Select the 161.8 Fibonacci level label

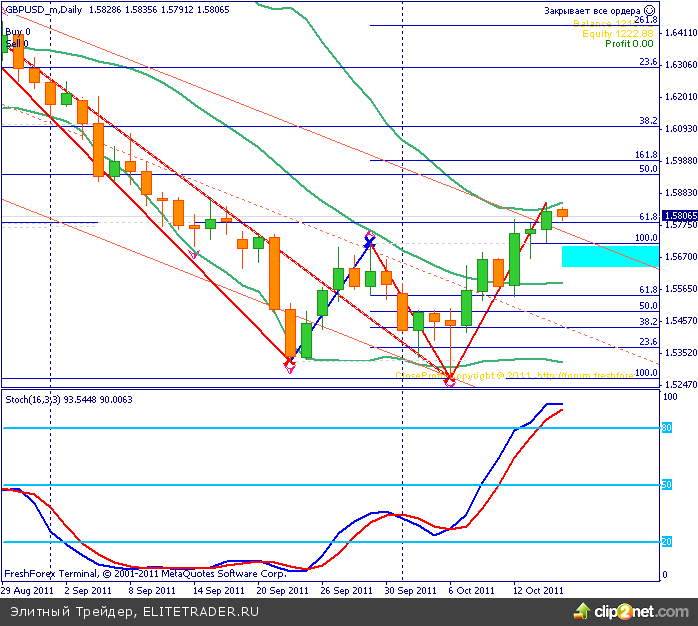(645, 156)
